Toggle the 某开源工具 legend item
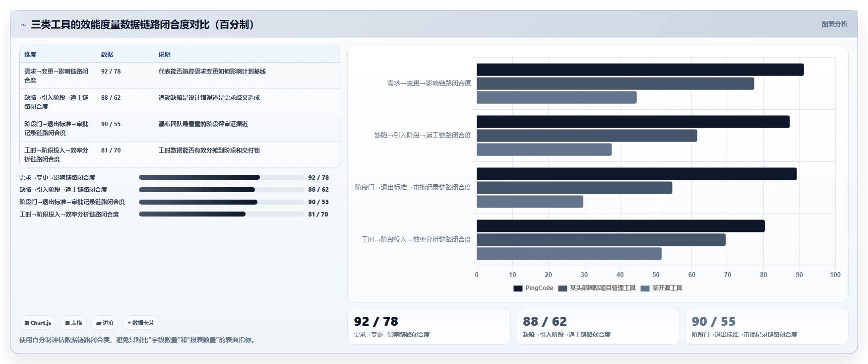Viewport: 868px width, 364px height. [661, 288]
